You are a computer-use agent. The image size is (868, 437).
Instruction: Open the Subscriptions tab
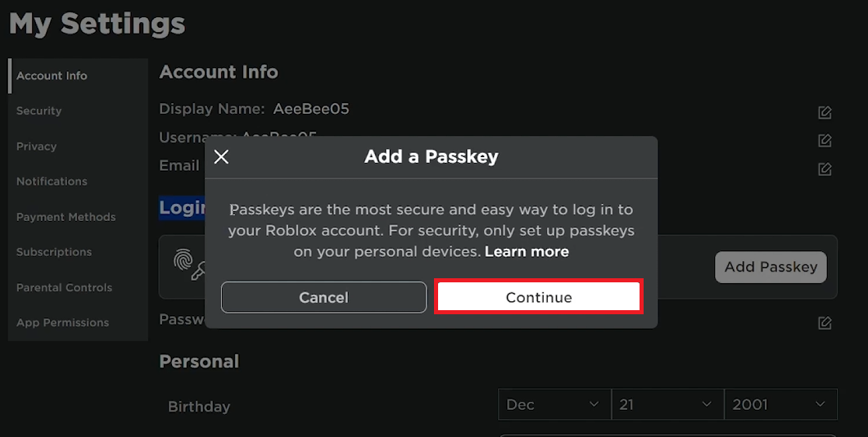[54, 252]
